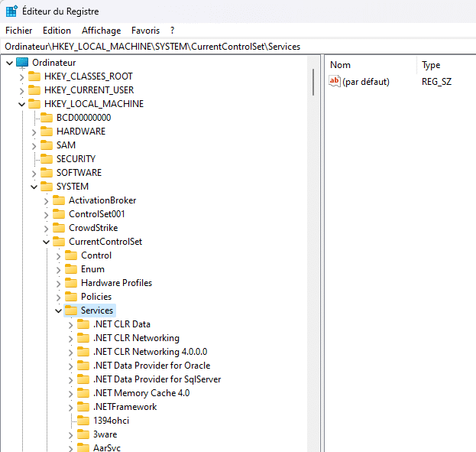Click the HKEY_CLASSES_ROOT folder icon
The image size is (476, 452).
point(34,76)
